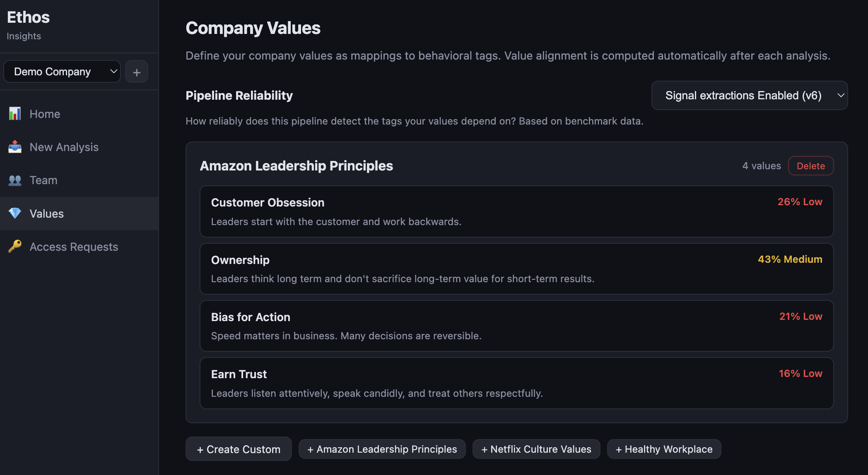Click the Home bar chart icon
This screenshot has width=868, height=475.
[15, 114]
